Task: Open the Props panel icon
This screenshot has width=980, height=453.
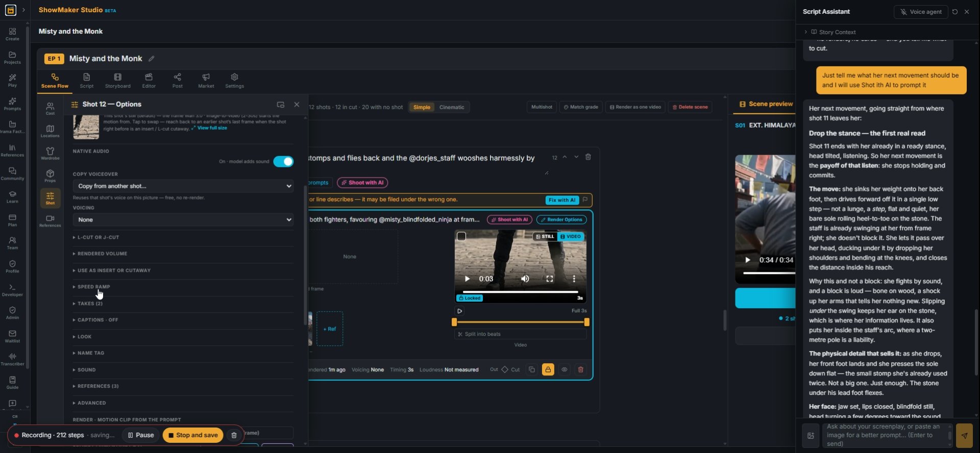Action: coord(50,175)
